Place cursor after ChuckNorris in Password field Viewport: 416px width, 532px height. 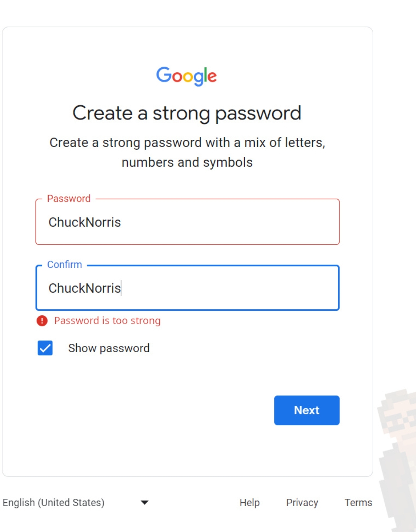click(x=122, y=223)
